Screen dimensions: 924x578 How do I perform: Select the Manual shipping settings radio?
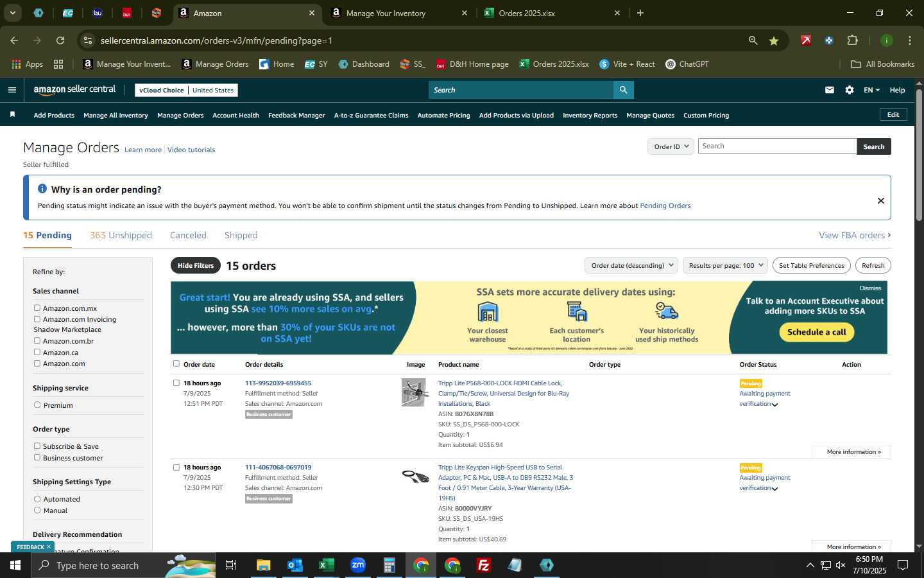coord(37,510)
